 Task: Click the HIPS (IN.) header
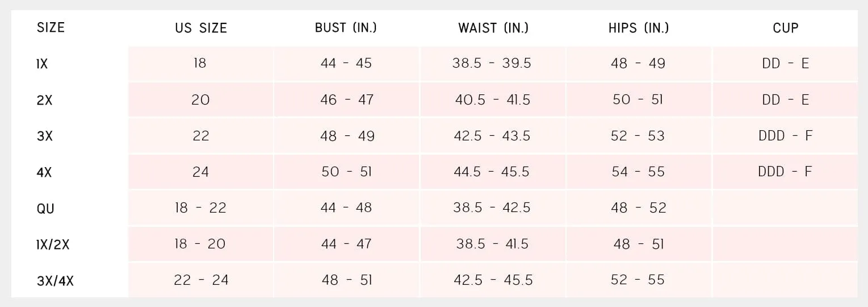point(639,27)
